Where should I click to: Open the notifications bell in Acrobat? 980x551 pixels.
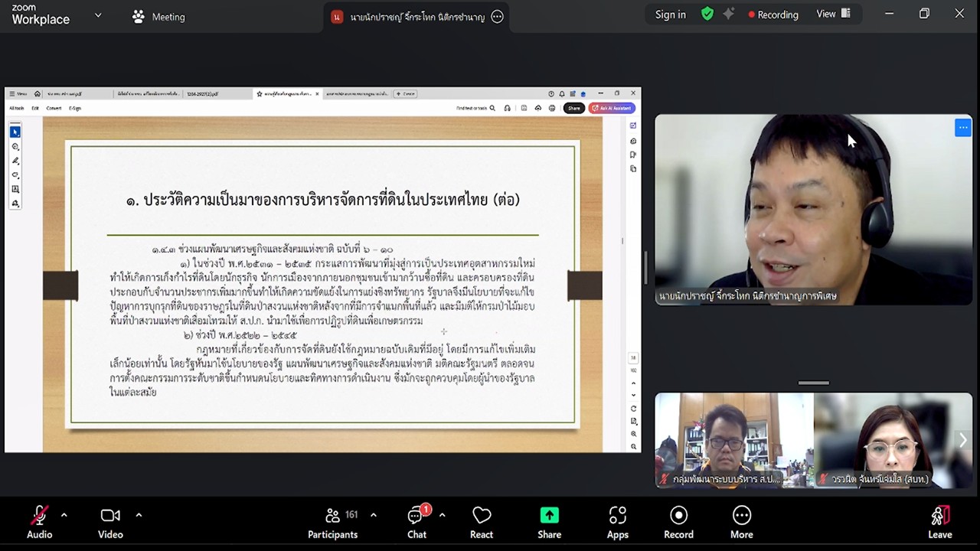click(562, 94)
